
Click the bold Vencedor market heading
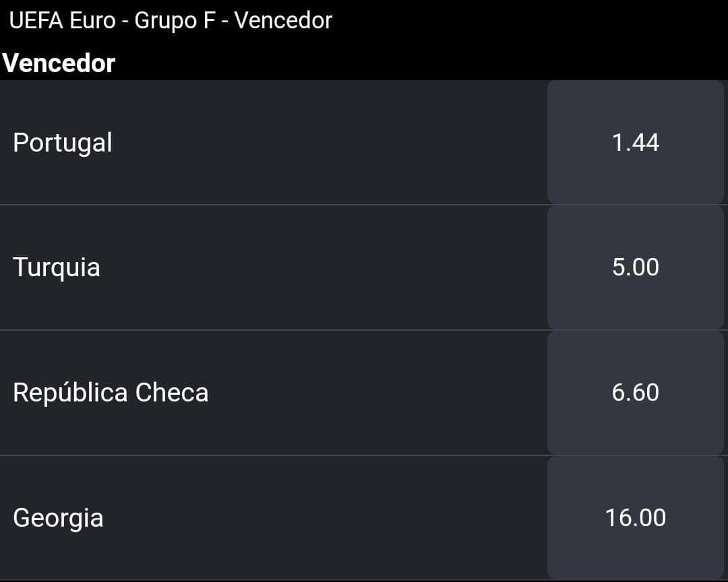59,63
